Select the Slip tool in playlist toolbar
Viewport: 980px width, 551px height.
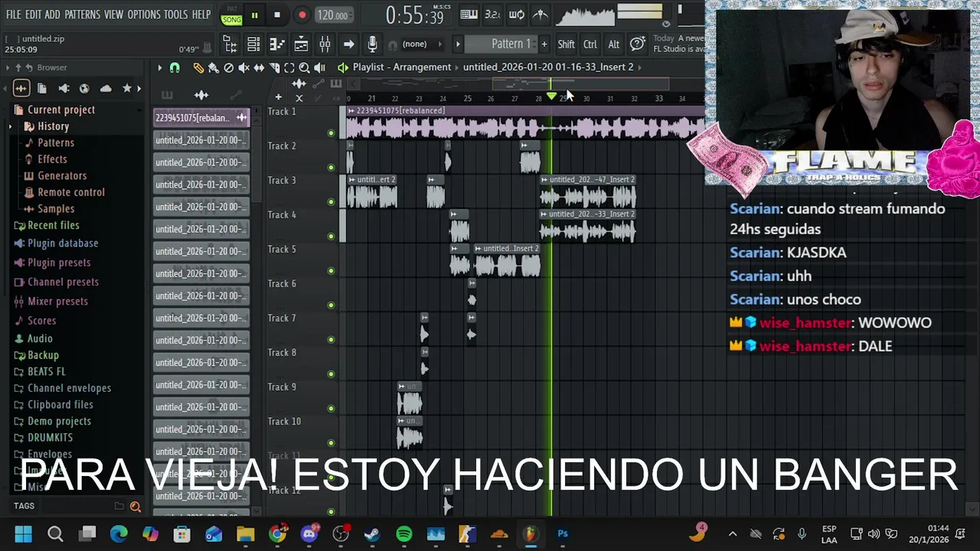[259, 67]
